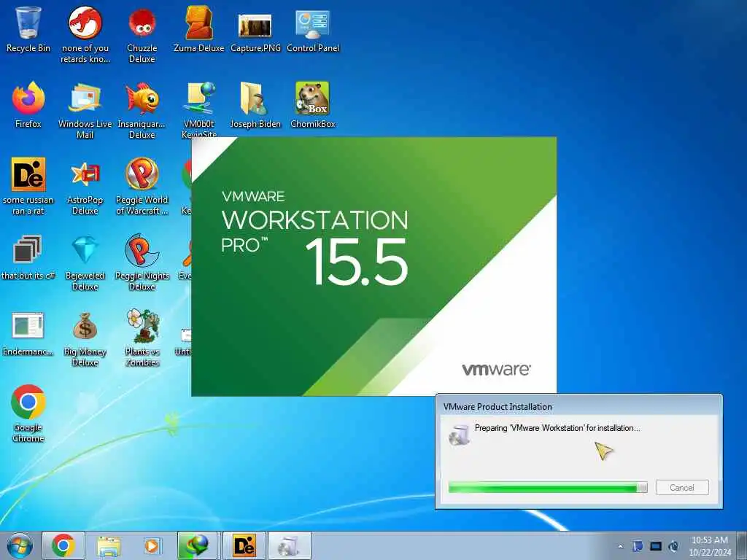
Task: Open Windows Explorer from the taskbar
Action: pyautogui.click(x=109, y=545)
